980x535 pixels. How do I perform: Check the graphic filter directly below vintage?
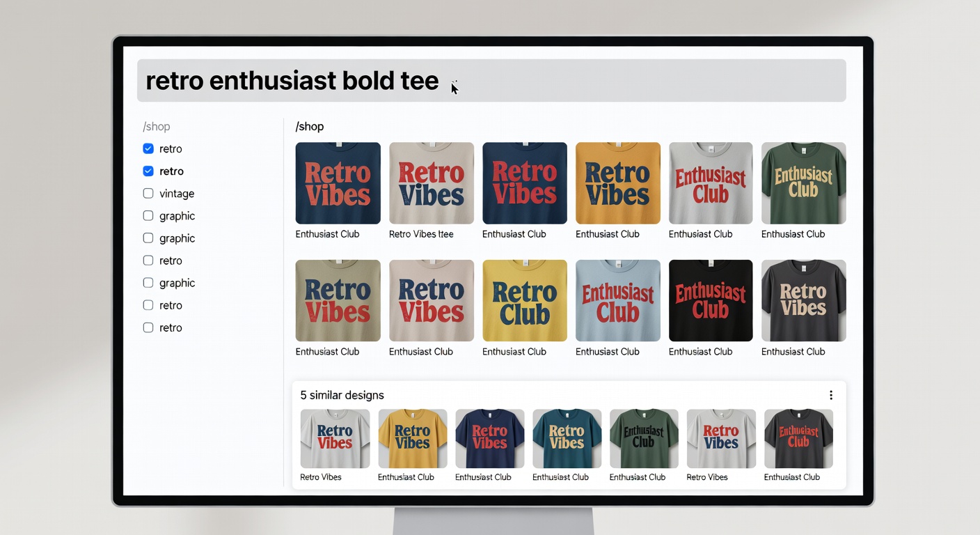pos(148,215)
